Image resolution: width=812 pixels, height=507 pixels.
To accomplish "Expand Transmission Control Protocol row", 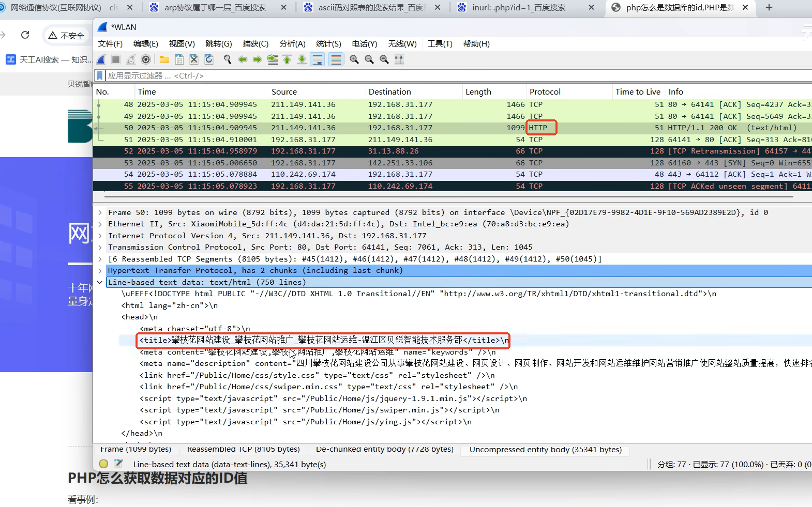I will point(100,247).
